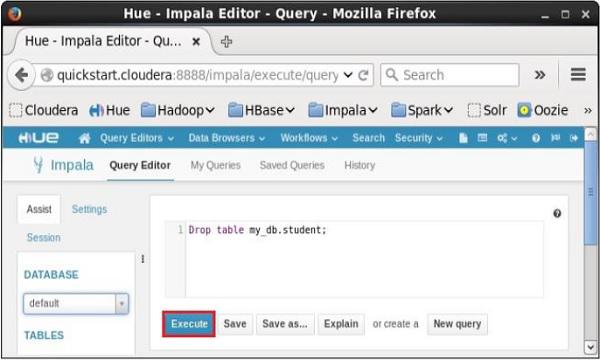Click the flag tour icon in Hue navbar
Screen dimensions: 600x360
coord(555,138)
